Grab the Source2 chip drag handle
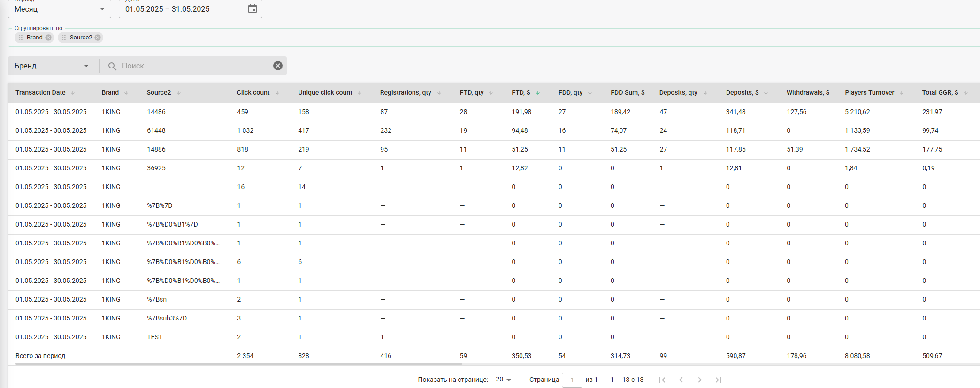980x388 pixels. coord(64,38)
